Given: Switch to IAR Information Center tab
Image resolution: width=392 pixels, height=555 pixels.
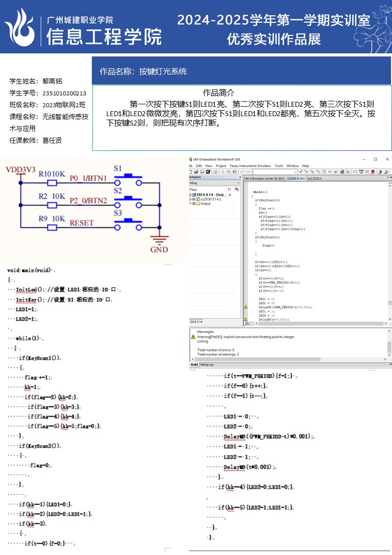Looking at the screenshot, I should click(265, 178).
